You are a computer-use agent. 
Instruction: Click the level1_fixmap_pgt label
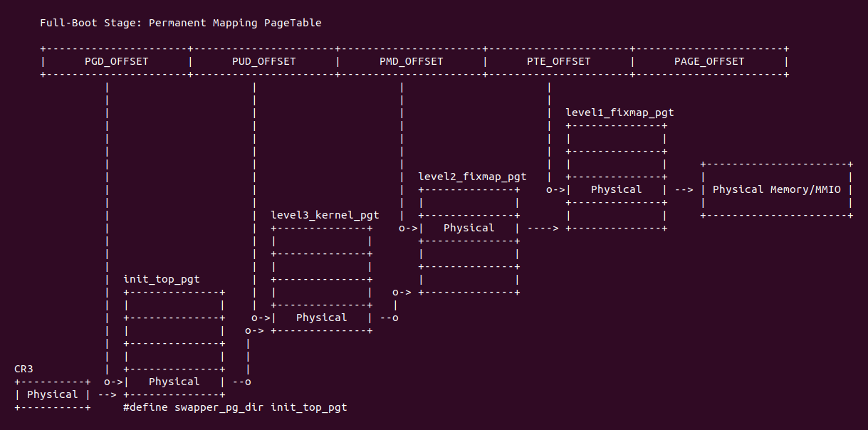619,112
